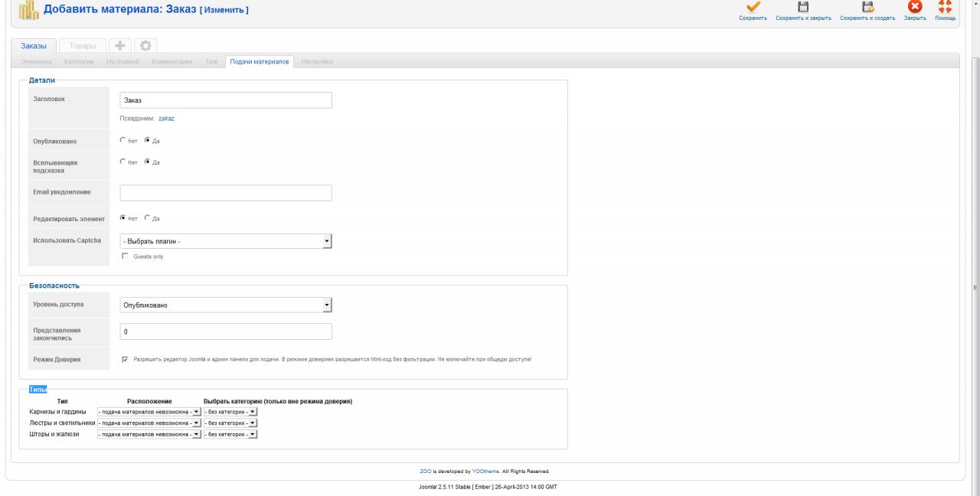Click the plus icon tab to add app

coord(120,45)
